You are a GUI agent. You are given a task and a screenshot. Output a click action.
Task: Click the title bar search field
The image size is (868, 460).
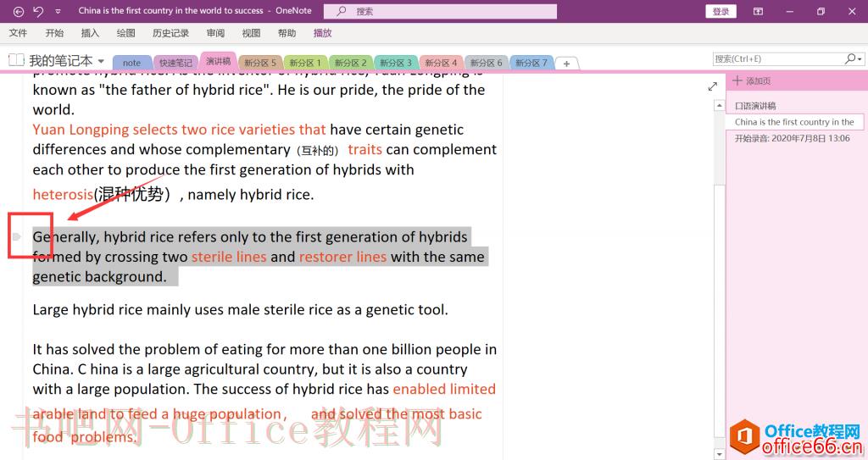point(440,11)
